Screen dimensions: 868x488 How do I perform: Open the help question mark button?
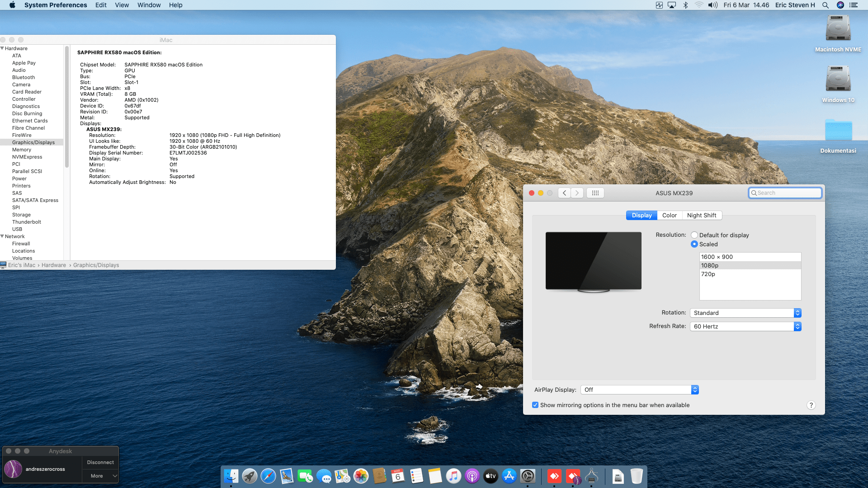click(811, 405)
